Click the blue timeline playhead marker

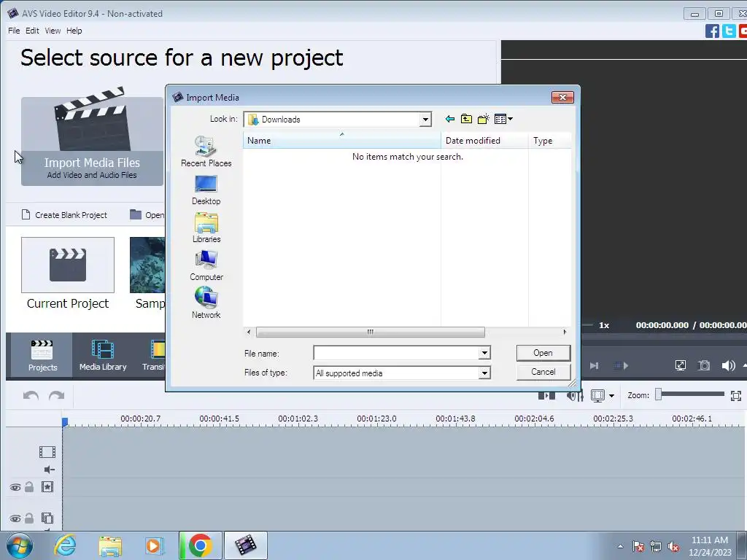click(x=65, y=422)
